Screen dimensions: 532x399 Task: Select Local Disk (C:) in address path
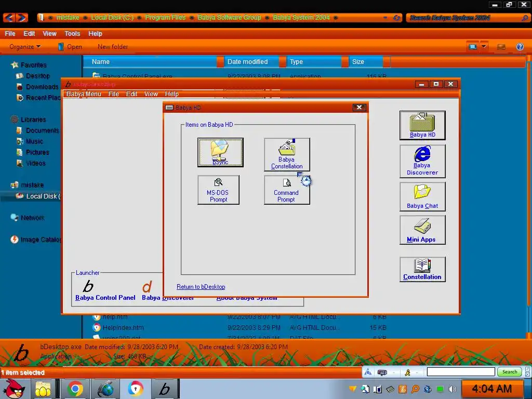coord(112,17)
